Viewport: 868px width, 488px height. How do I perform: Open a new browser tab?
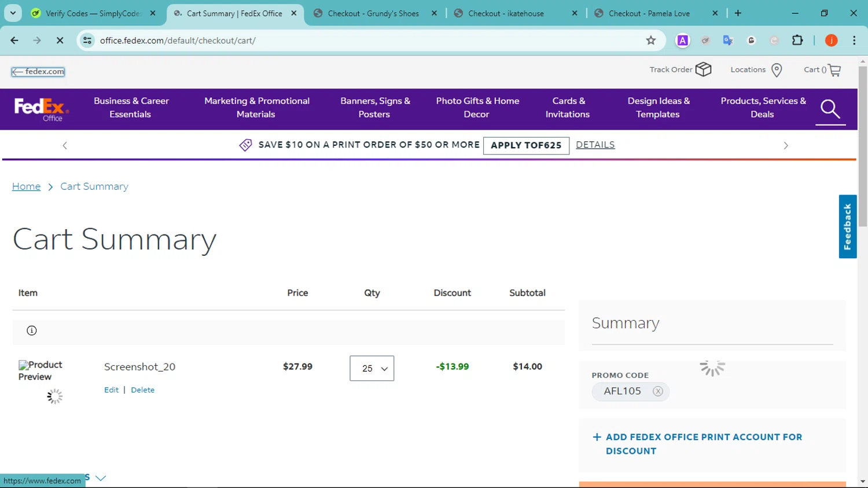coord(738,13)
